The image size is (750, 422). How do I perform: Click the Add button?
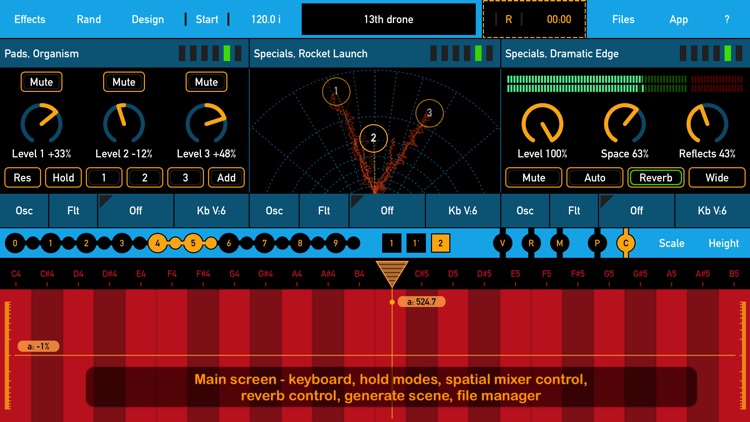(x=226, y=178)
